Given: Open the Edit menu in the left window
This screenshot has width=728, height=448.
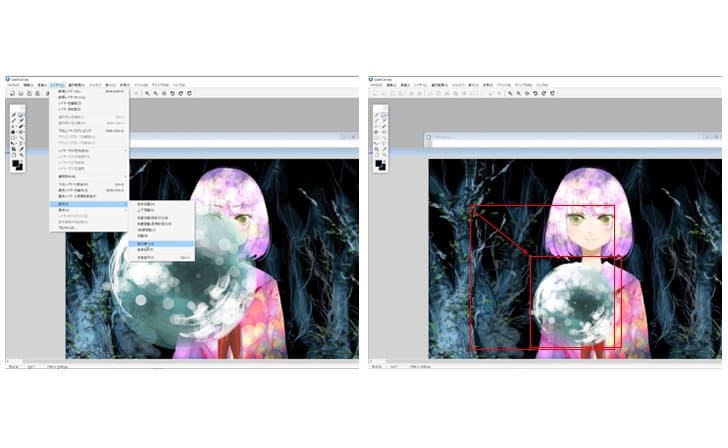Looking at the screenshot, I should [28, 85].
